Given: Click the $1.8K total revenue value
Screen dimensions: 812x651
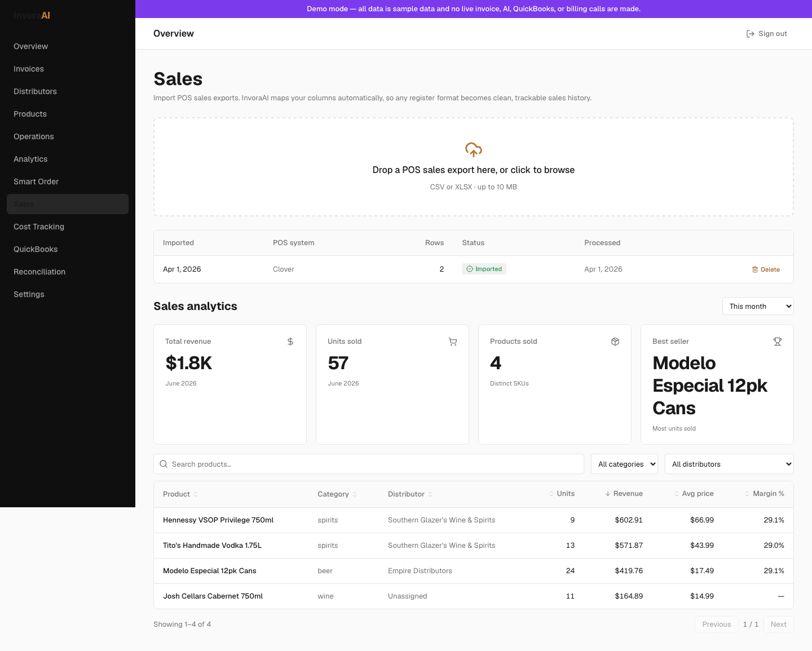Looking at the screenshot, I should (189, 363).
